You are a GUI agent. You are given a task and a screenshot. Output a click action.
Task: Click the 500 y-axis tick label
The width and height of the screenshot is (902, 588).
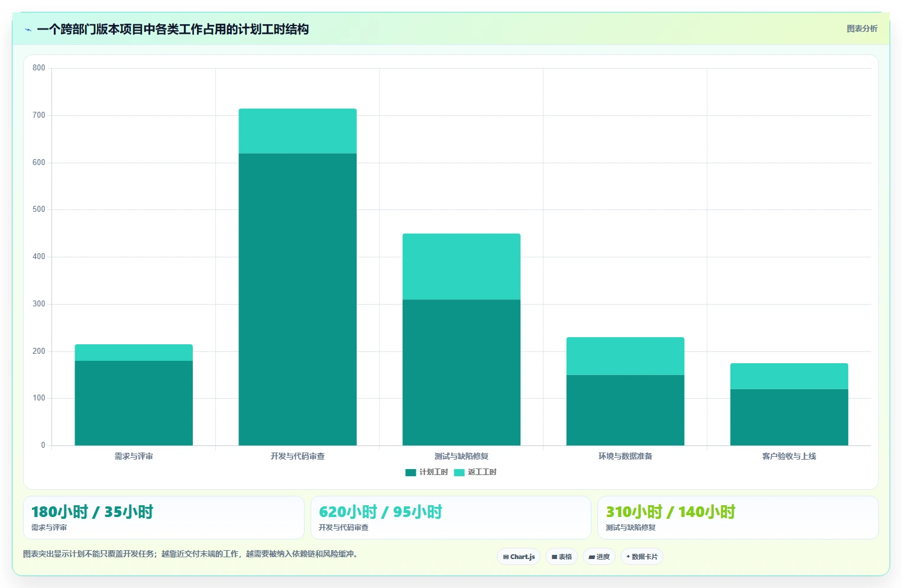coord(39,209)
